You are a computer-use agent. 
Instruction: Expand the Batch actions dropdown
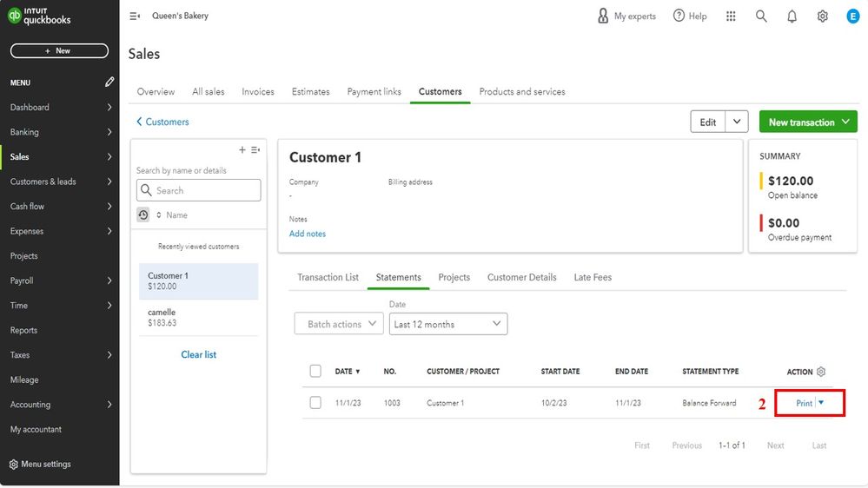pyautogui.click(x=339, y=324)
